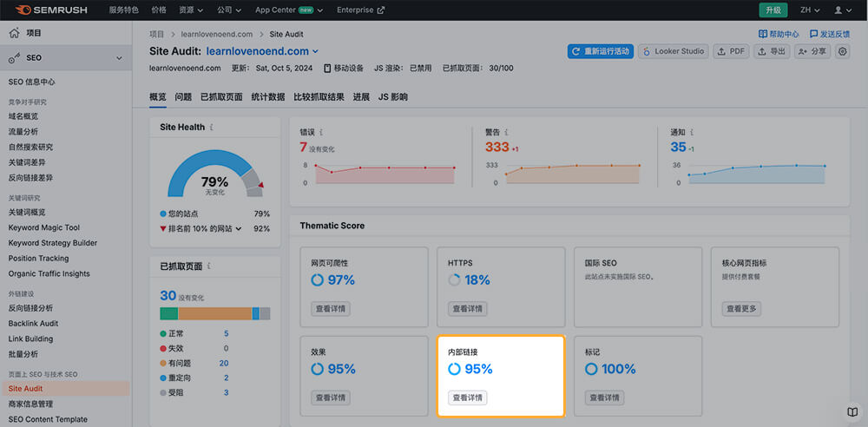Switch to the 问题 tab
Image resolution: width=868 pixels, height=427 pixels.
[183, 97]
